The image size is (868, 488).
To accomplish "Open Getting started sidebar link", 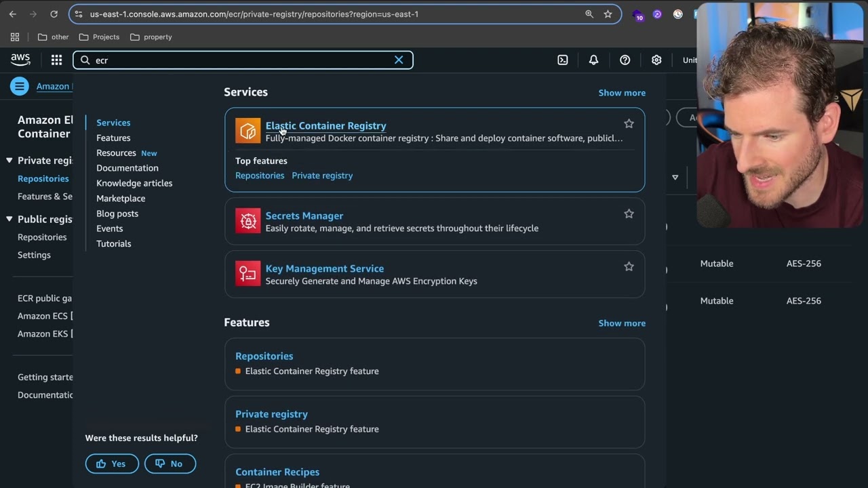I will [x=45, y=377].
